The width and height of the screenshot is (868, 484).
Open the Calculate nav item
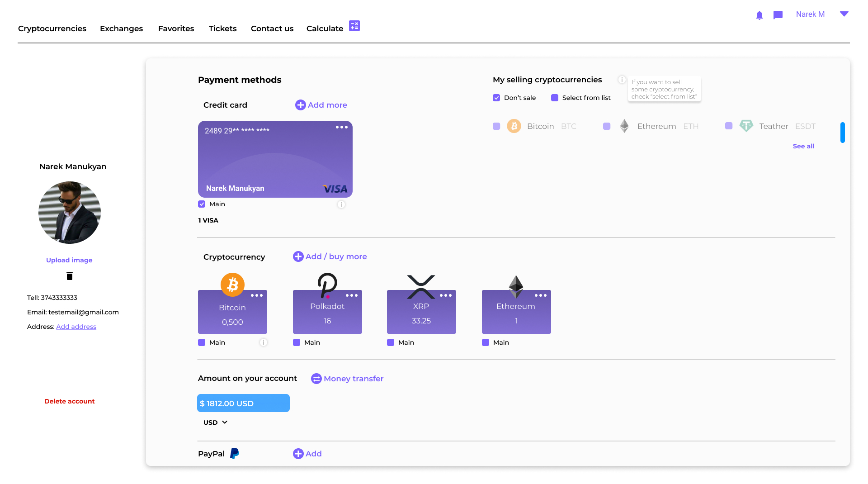tap(325, 28)
